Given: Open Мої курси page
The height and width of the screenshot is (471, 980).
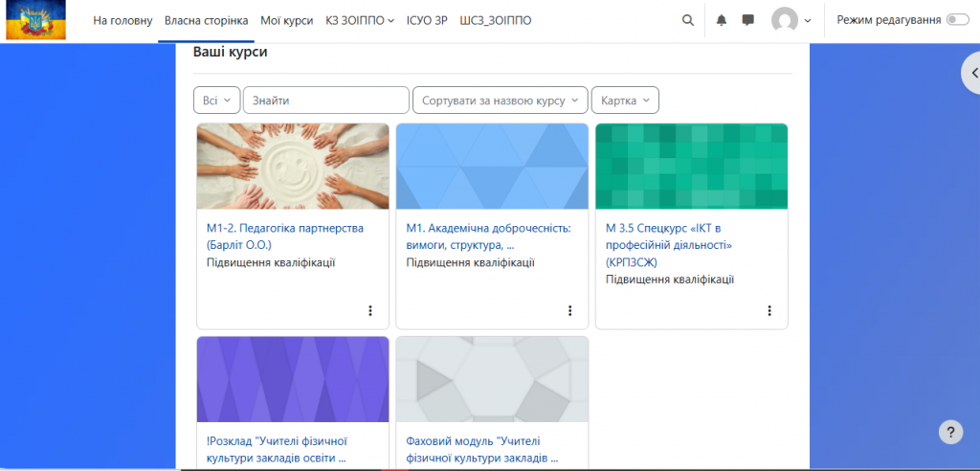Looking at the screenshot, I should point(287,21).
